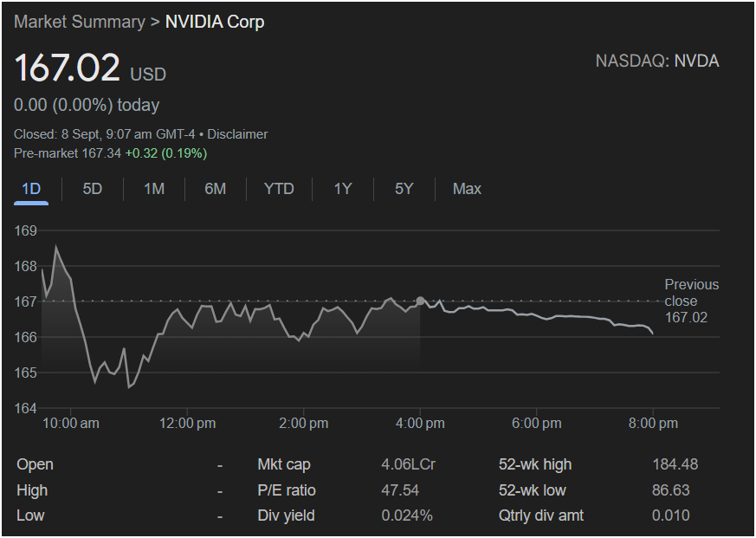Select the Max range tab
Image resolution: width=756 pixels, height=538 pixels.
(x=467, y=189)
